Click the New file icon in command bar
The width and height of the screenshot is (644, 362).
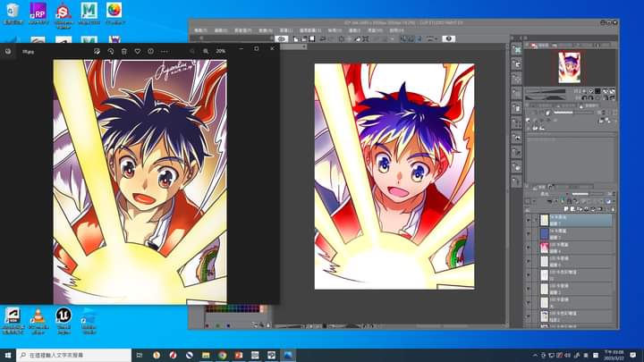click(x=296, y=39)
